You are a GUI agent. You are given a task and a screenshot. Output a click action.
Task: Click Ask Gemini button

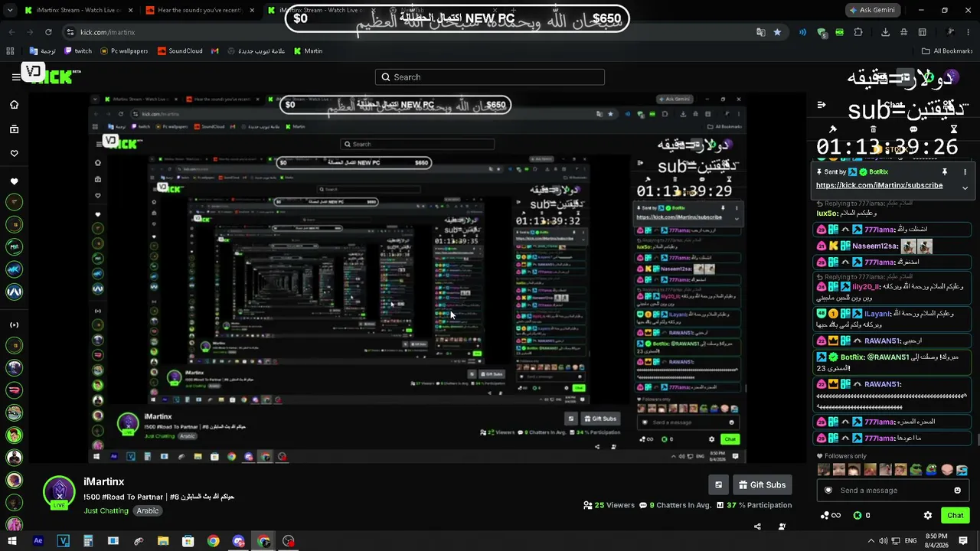click(873, 10)
